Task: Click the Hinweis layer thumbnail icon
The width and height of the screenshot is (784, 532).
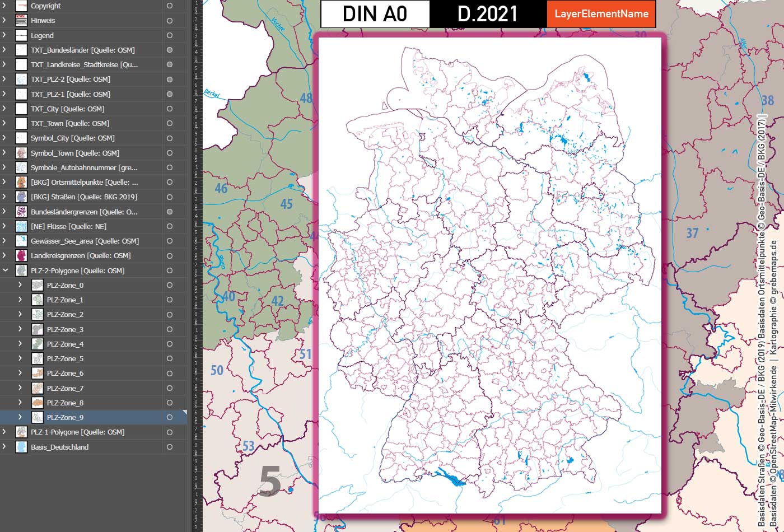Action: (x=20, y=21)
